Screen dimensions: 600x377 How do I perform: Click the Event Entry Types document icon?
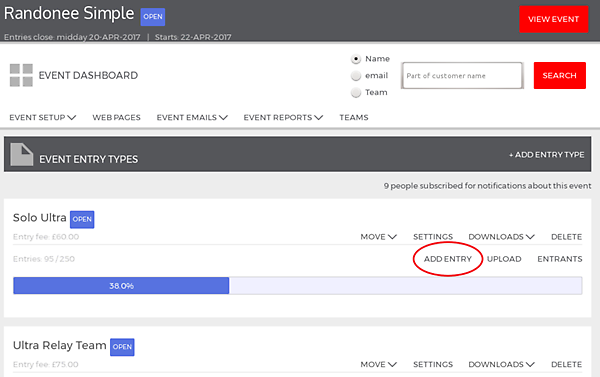(x=21, y=155)
